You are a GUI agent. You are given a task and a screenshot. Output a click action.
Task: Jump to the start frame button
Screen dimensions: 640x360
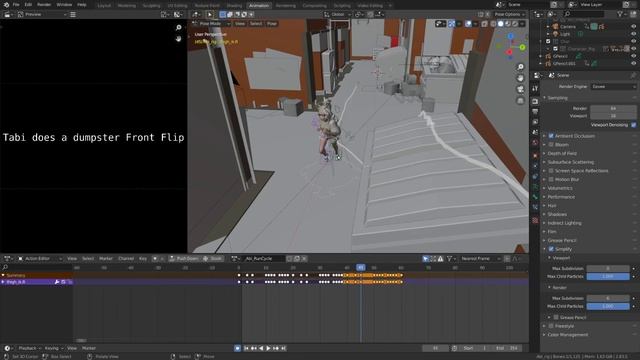click(246, 349)
